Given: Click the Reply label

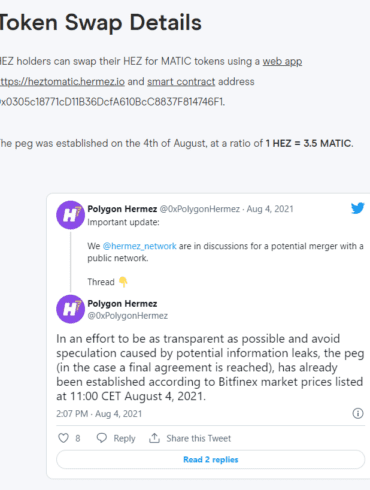Looking at the screenshot, I should coord(124,438).
